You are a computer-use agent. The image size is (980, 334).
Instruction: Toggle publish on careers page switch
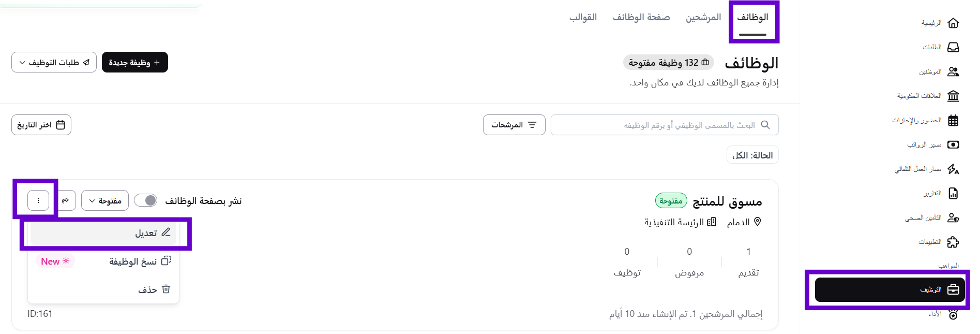pos(146,200)
